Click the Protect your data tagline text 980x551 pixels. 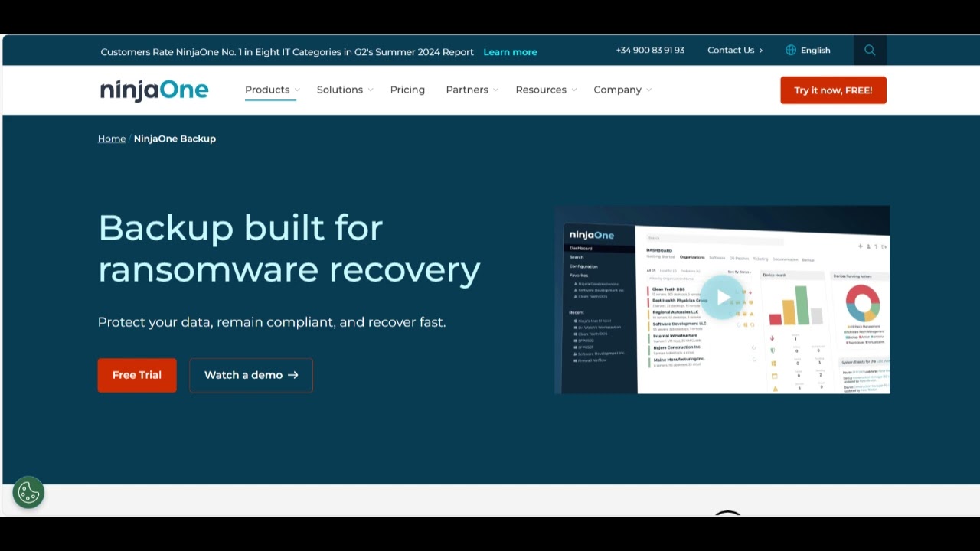[x=272, y=322]
